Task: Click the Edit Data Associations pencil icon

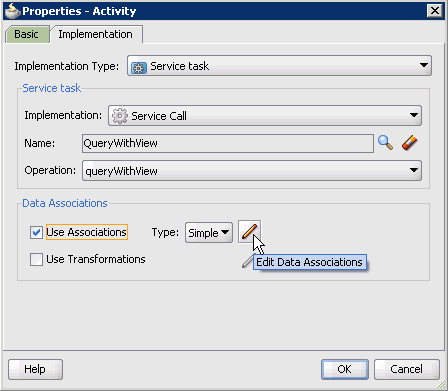Action: 249,232
